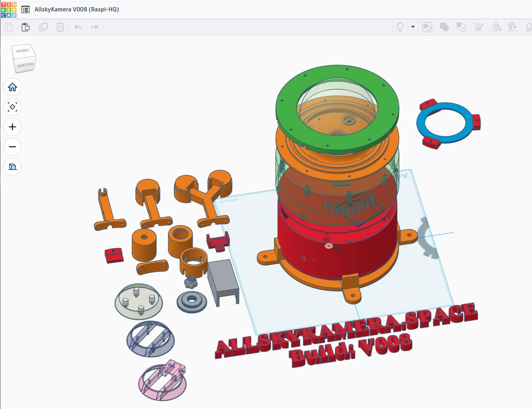Open the Align tool
This screenshot has height=409, width=532.
(479, 27)
